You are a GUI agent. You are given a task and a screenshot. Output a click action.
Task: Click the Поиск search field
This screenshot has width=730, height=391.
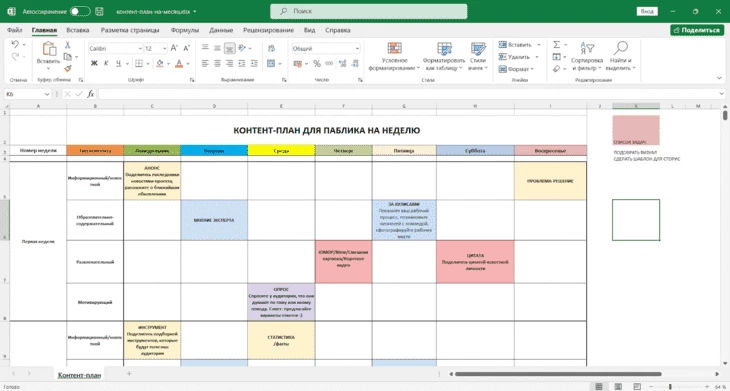(369, 11)
